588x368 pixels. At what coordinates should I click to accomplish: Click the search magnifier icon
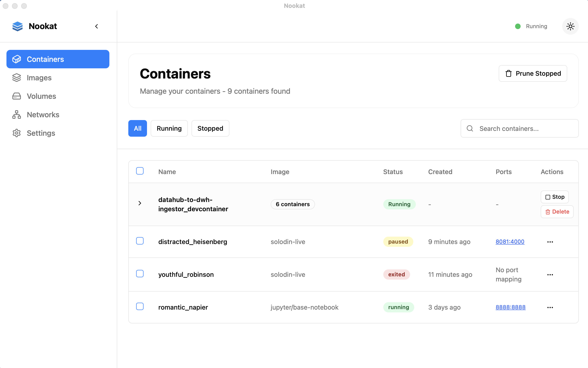[x=470, y=129]
